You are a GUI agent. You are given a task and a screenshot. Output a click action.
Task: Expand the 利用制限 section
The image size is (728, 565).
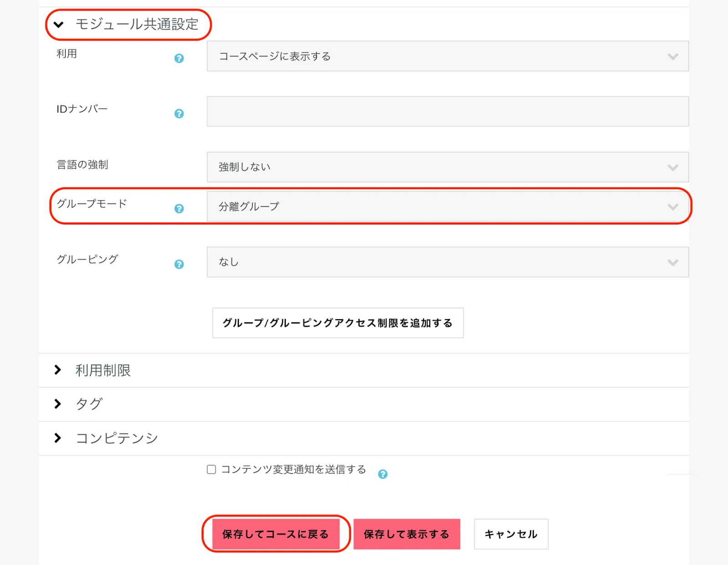[x=58, y=370]
